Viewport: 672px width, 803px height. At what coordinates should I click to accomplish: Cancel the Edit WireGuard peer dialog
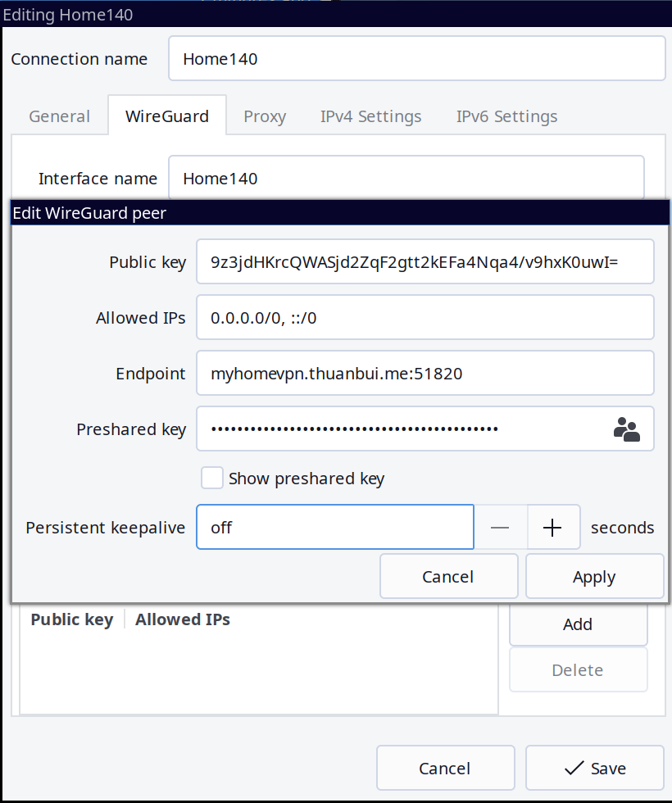pyautogui.click(x=448, y=577)
